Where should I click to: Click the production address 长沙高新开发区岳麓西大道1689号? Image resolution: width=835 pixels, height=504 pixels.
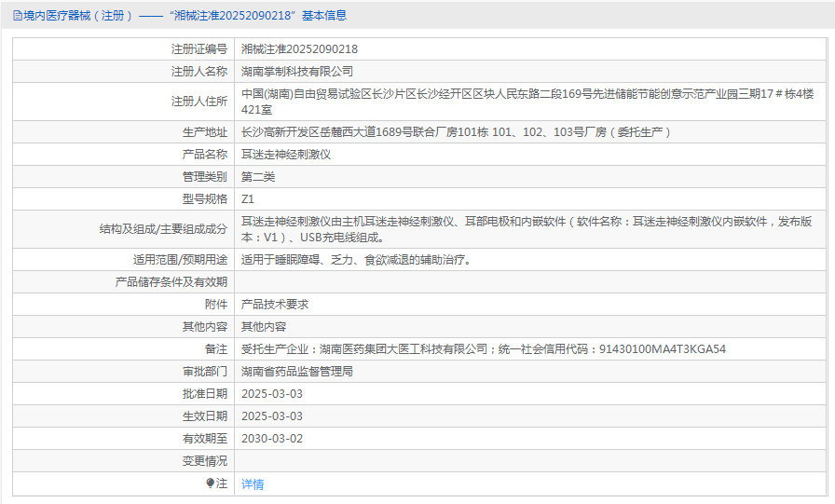[456, 132]
